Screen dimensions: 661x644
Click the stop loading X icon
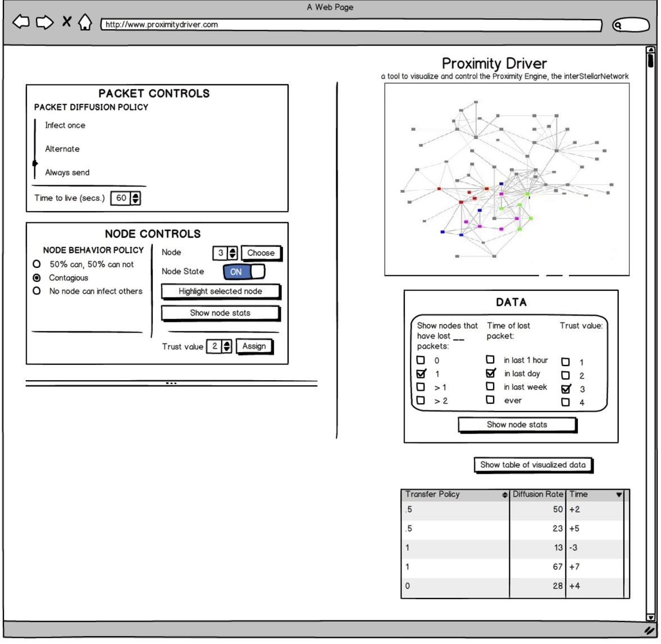(67, 21)
